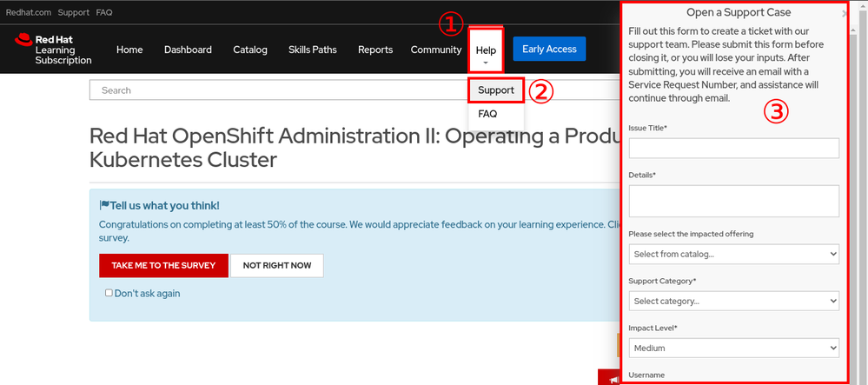Select Support from the Help dropdown
This screenshot has height=385, width=868.
(496, 90)
